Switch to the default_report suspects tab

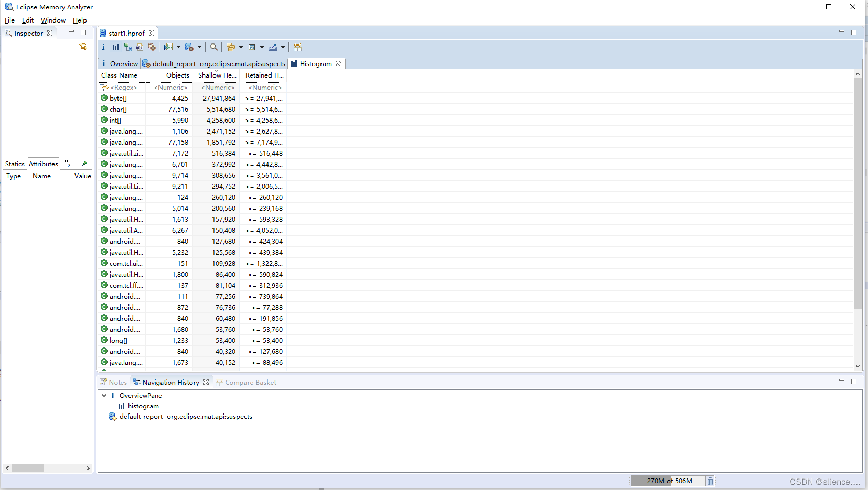(x=214, y=63)
